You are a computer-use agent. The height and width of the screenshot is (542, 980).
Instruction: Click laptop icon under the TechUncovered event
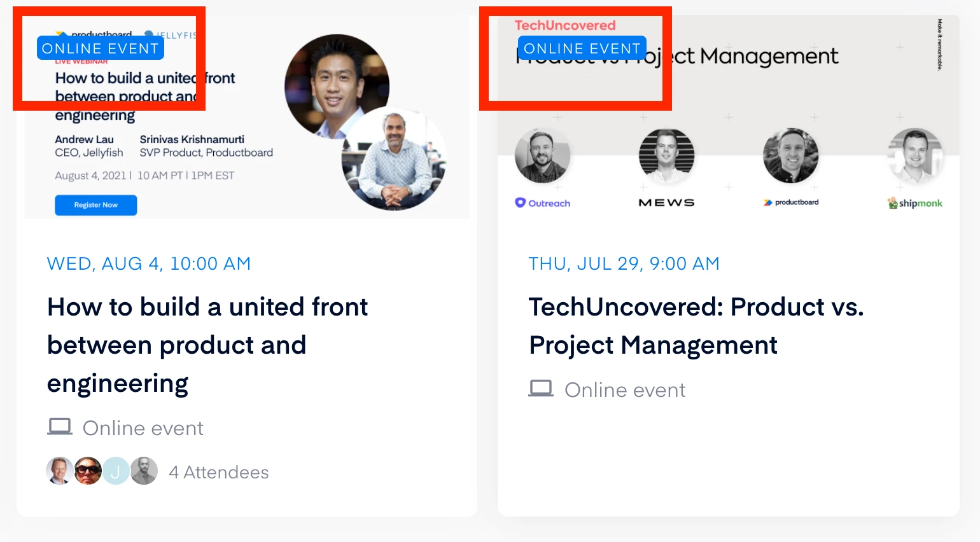[541, 389]
